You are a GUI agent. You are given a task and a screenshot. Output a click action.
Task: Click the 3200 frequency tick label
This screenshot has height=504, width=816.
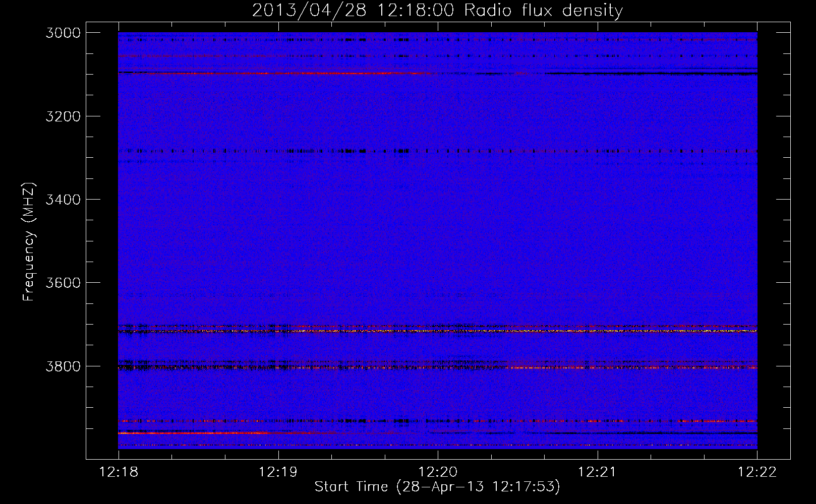pyautogui.click(x=63, y=116)
